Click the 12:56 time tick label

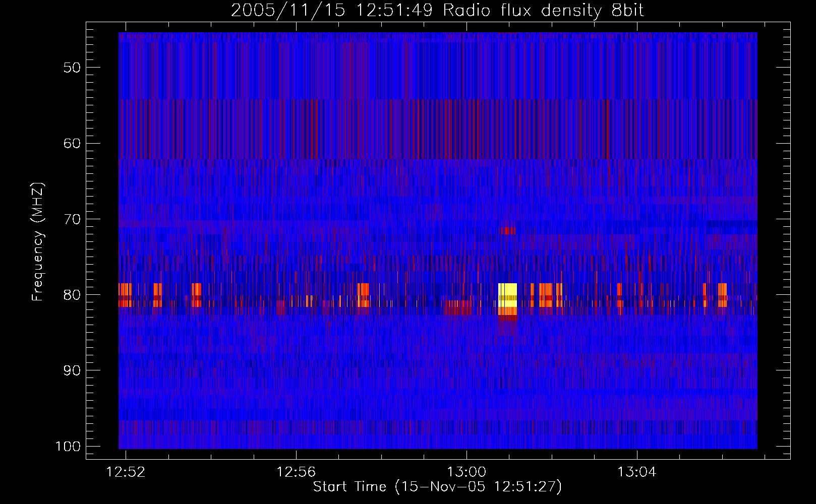click(x=296, y=472)
